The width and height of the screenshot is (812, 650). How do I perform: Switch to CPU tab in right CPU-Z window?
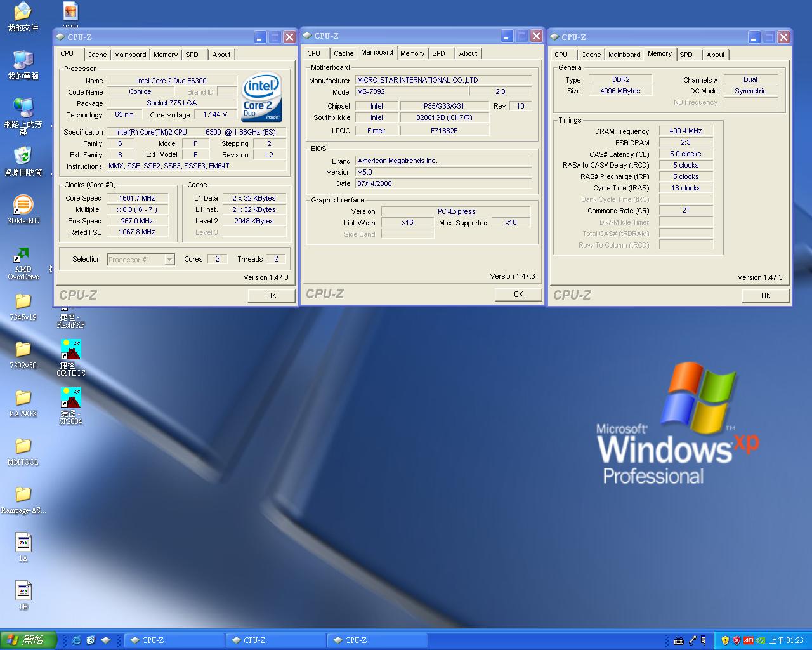point(561,55)
